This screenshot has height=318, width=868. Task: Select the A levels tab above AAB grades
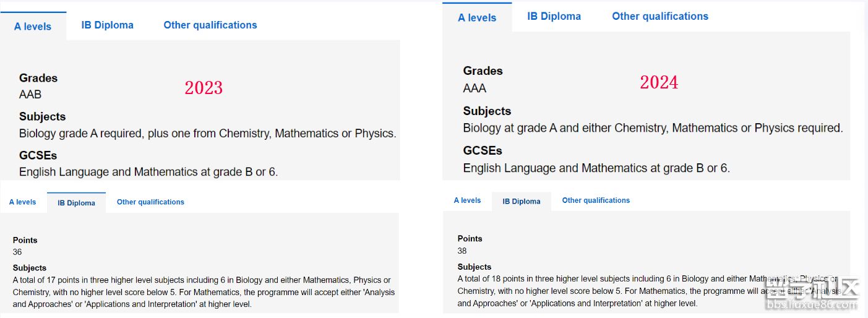click(x=33, y=27)
